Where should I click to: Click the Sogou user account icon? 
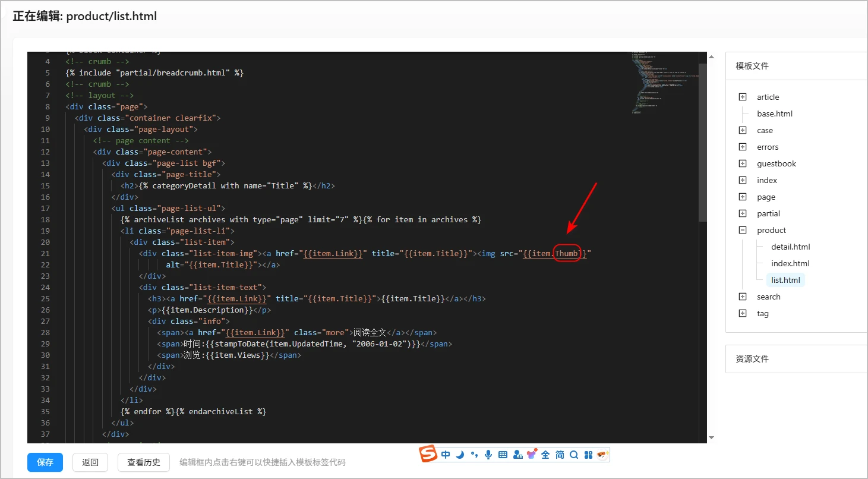pyautogui.click(x=517, y=455)
